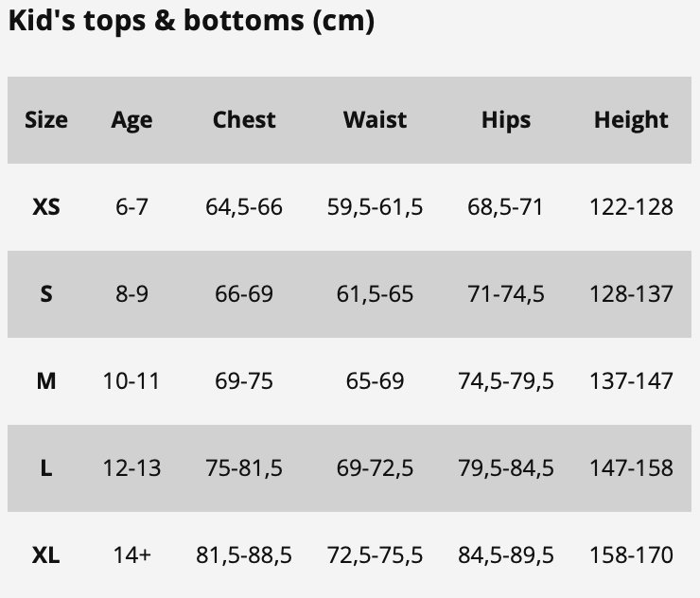The width and height of the screenshot is (700, 598).
Task: Select height value 137-147
Action: [631, 380]
